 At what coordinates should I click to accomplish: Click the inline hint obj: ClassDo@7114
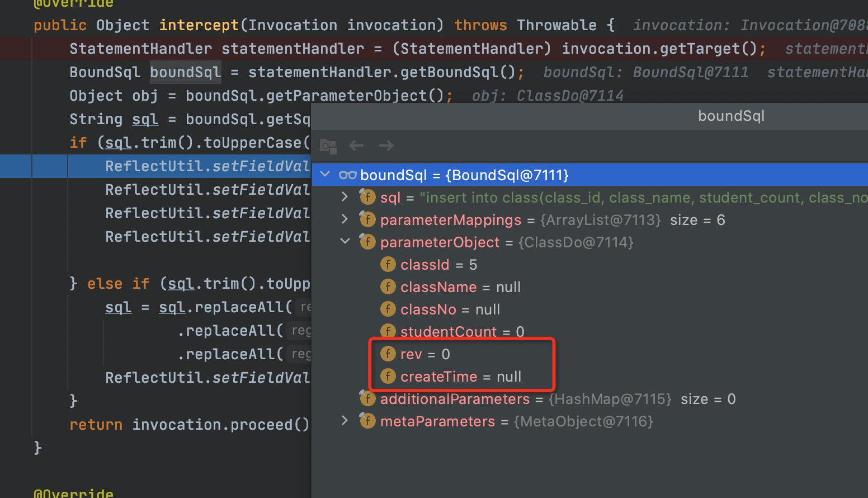pos(548,96)
